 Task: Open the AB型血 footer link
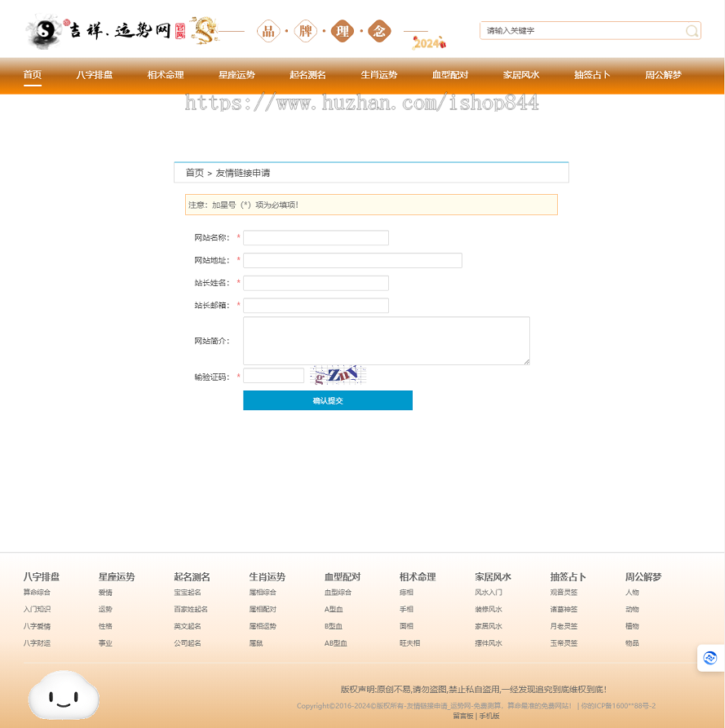pyautogui.click(x=336, y=643)
